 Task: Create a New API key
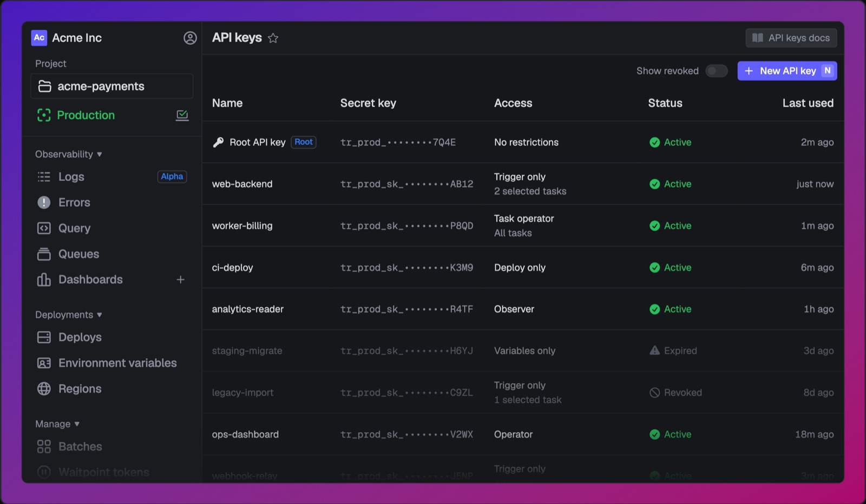(787, 71)
